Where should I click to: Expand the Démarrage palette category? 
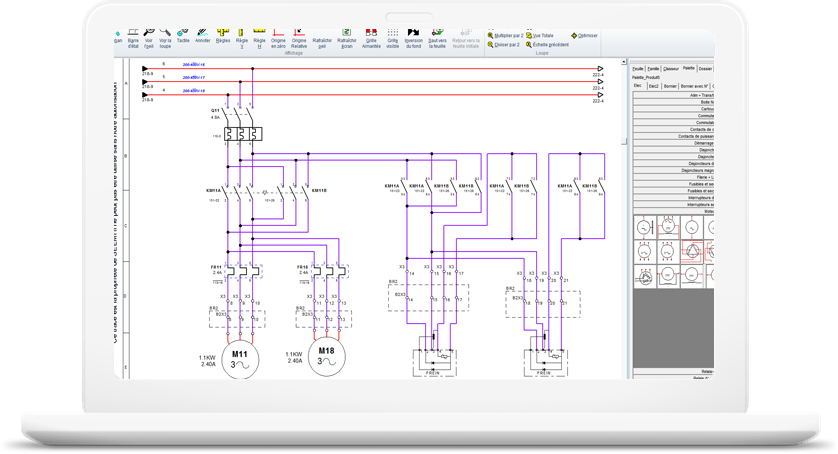tap(673, 143)
